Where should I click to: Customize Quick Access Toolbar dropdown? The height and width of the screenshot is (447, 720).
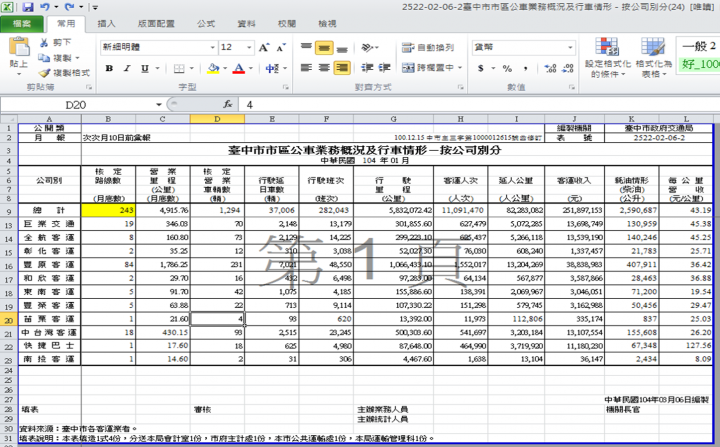(x=95, y=7)
